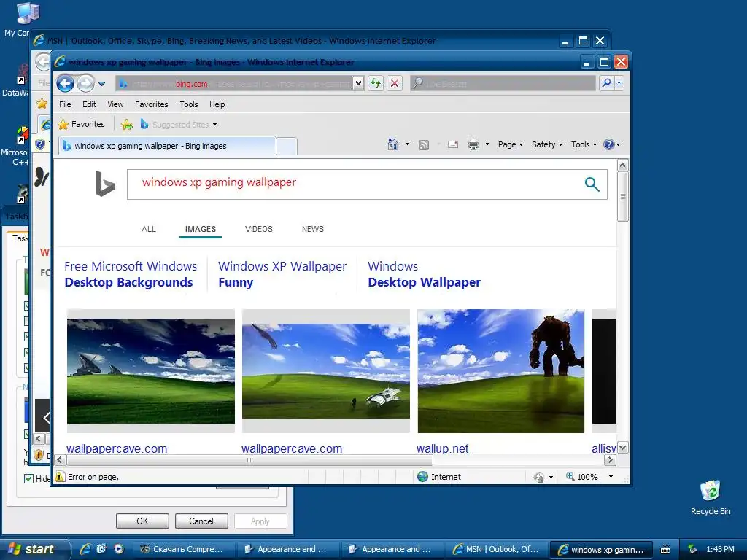Open the Windows start button

coord(34,549)
